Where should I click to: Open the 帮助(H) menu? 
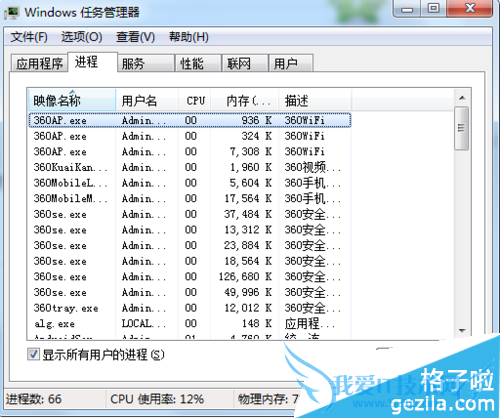189,36
